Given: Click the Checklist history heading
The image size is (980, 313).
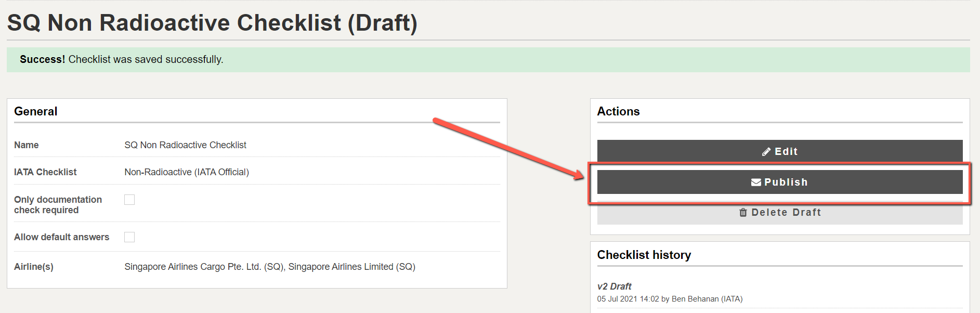Looking at the screenshot, I should click(x=644, y=255).
